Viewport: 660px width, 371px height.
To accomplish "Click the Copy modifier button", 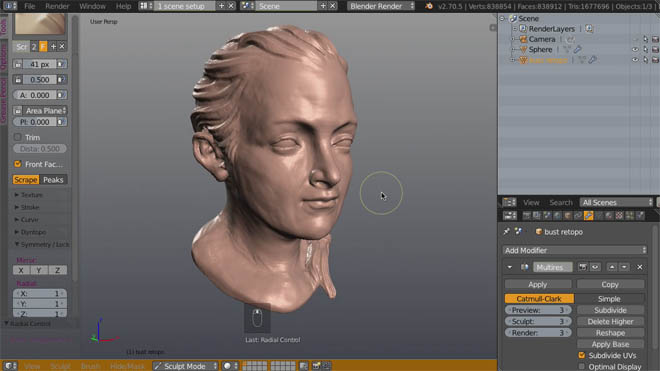I will coord(609,285).
